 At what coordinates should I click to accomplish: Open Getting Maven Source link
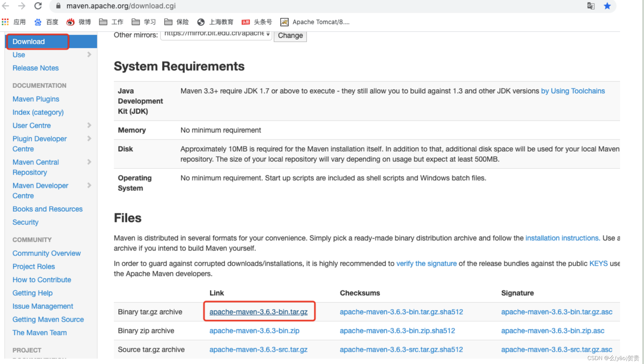pyautogui.click(x=48, y=319)
